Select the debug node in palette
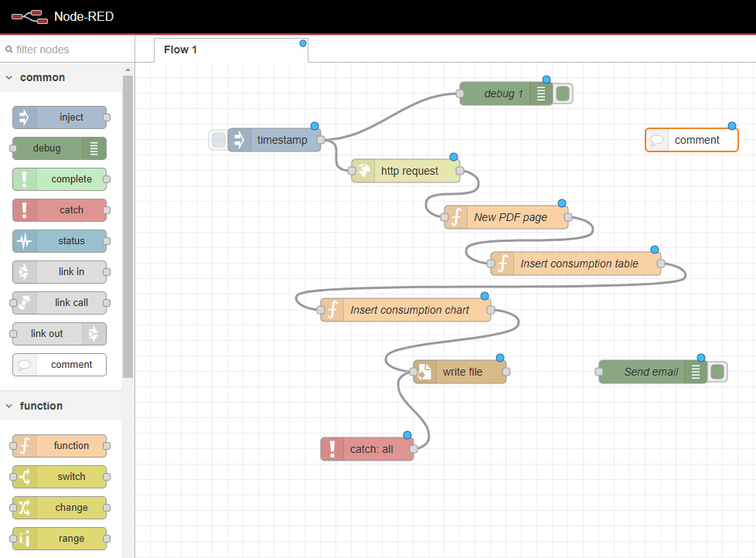756x558 pixels. [x=60, y=148]
